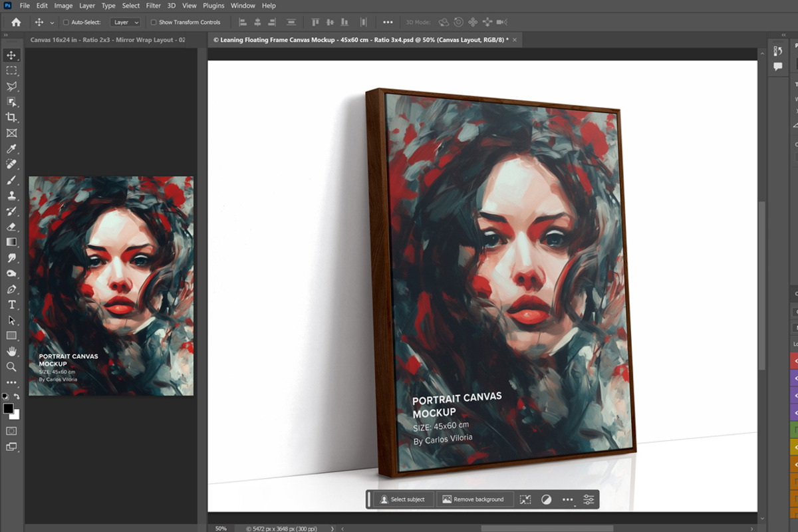798x532 pixels.
Task: Enable the Auto-Select checkbox
Action: (66, 23)
